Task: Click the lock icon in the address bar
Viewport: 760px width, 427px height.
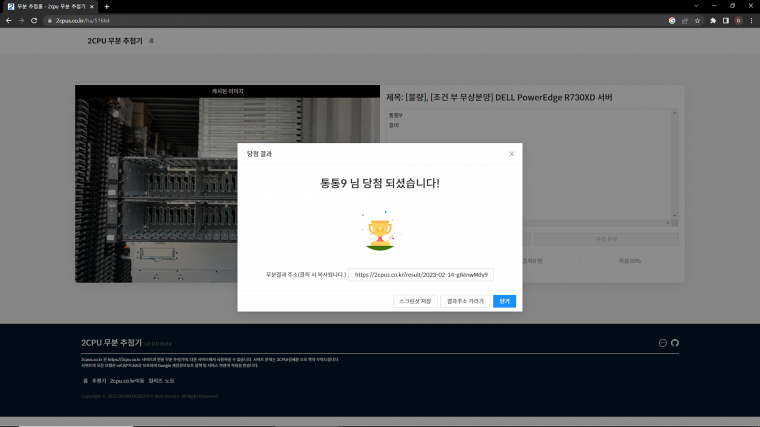Action: (x=49, y=20)
